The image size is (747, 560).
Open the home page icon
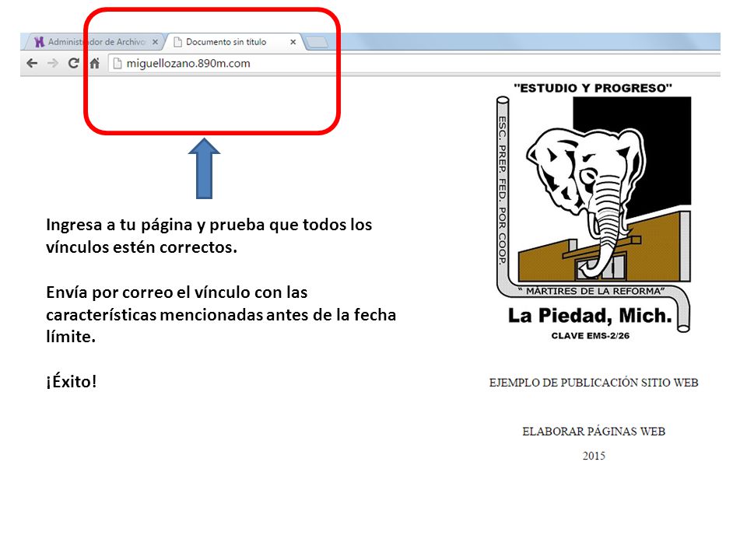94,63
